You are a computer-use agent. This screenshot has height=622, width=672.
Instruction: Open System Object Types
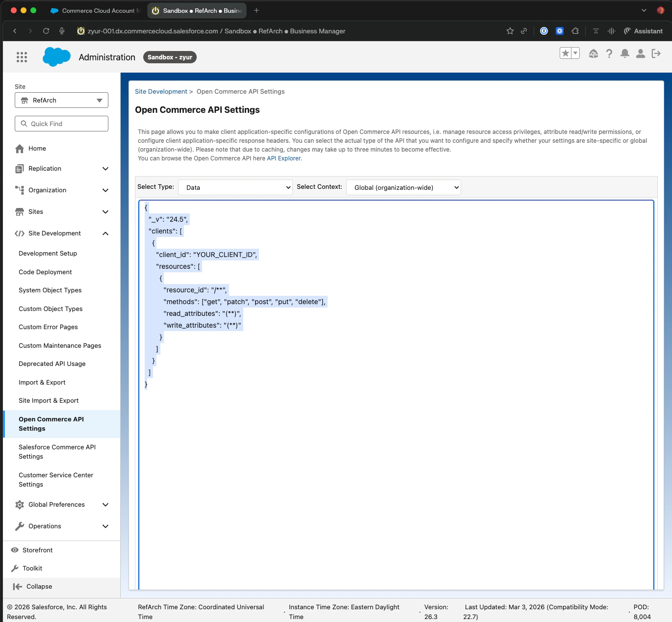pyautogui.click(x=50, y=290)
